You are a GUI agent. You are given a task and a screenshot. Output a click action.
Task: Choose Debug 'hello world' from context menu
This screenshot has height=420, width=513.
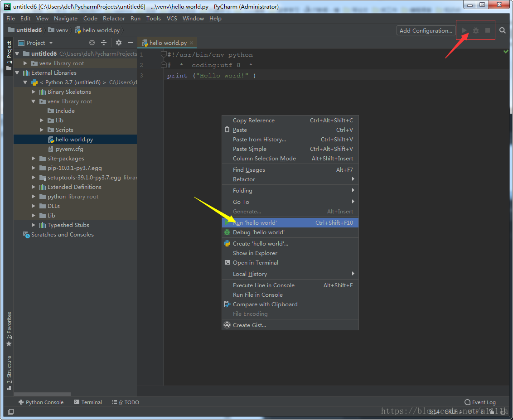pyautogui.click(x=290, y=232)
